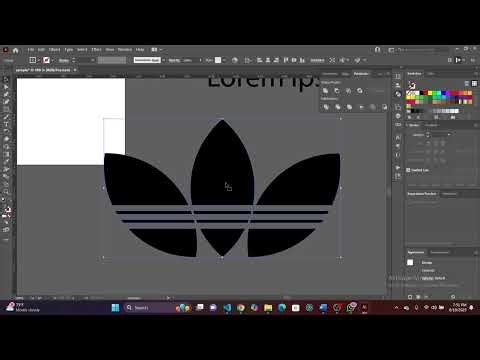Go to the Home screen icon
Viewport: 480px width, 360px height.
coord(15,50)
